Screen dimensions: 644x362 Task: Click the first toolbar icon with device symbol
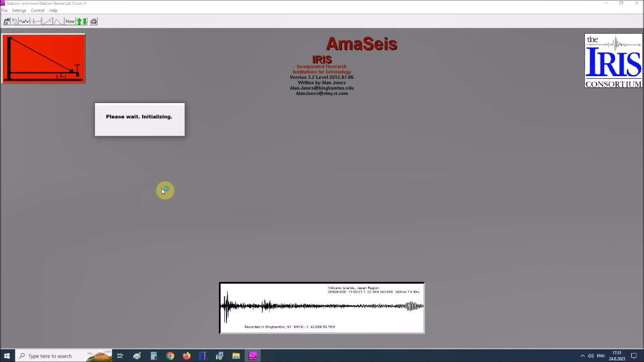7,21
